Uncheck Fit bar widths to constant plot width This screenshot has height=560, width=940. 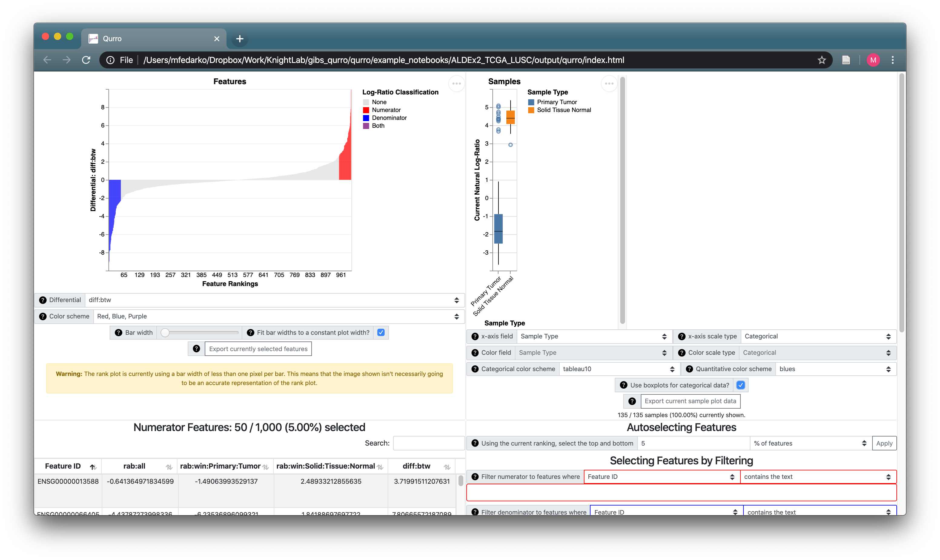click(381, 332)
